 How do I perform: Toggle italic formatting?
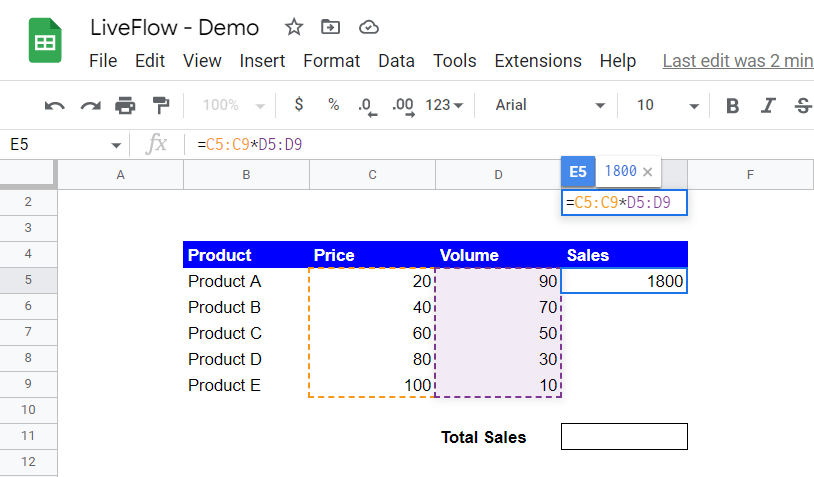tap(768, 106)
